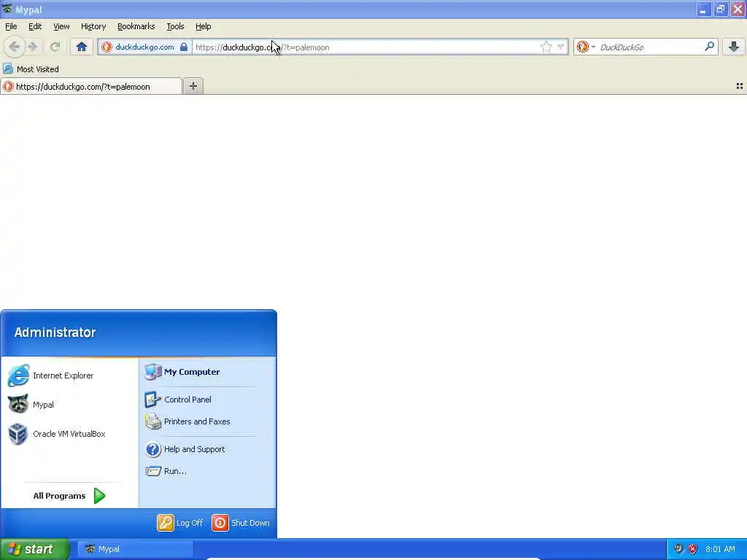Click the Shut Down button

(x=241, y=522)
